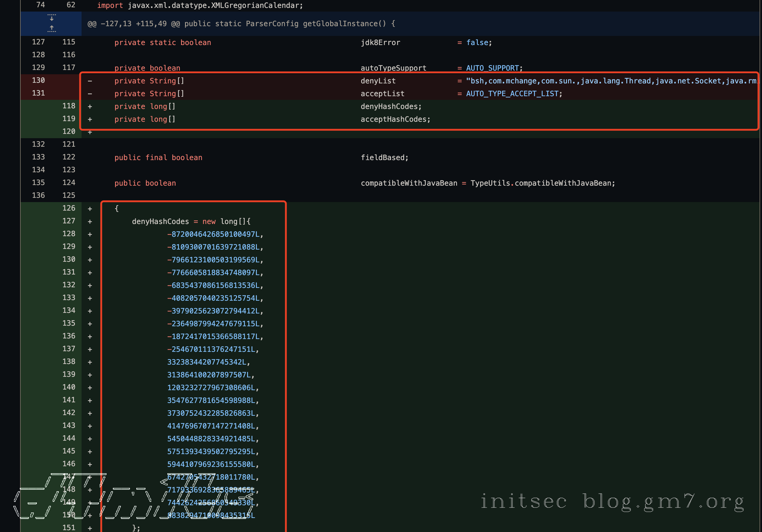This screenshot has width=762, height=532.
Task: Click the minus marker on removed acceptList line
Action: tap(89, 94)
